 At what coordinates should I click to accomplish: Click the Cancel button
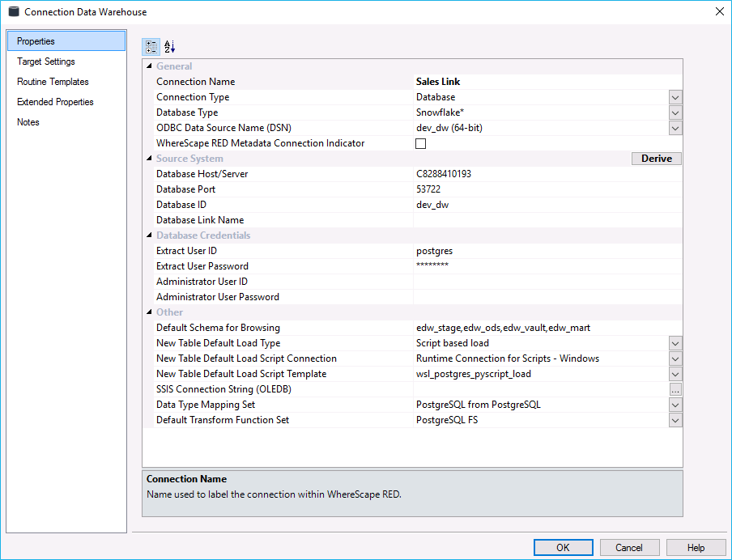pos(629,547)
